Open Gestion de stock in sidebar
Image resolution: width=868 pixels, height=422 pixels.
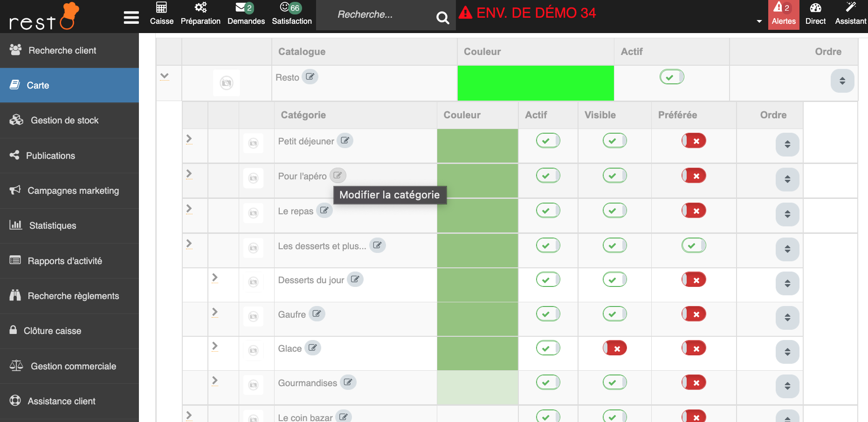click(x=64, y=121)
